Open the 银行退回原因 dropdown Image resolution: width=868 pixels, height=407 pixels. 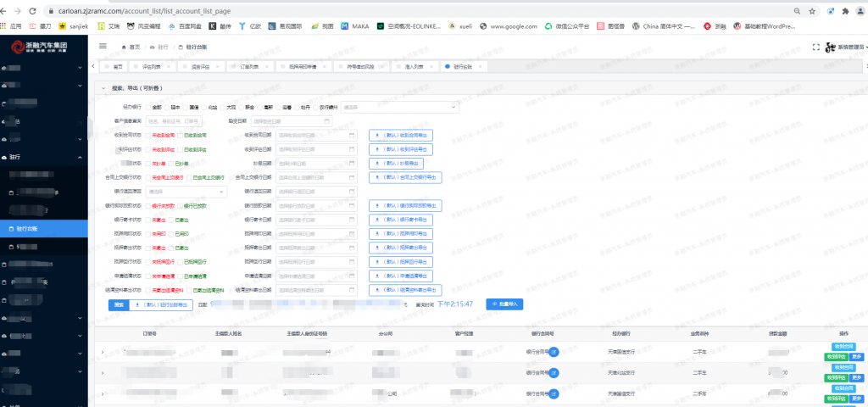[186, 192]
